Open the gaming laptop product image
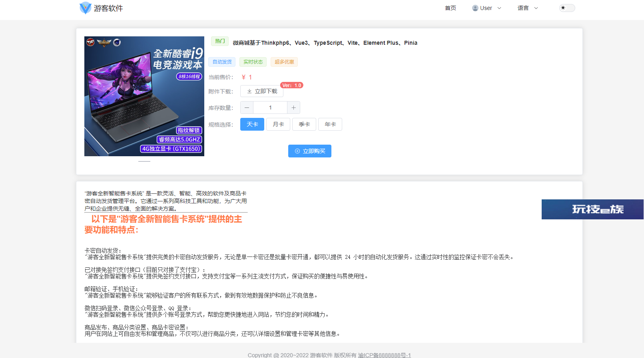Viewport: 644px width, 358px height. click(x=144, y=96)
